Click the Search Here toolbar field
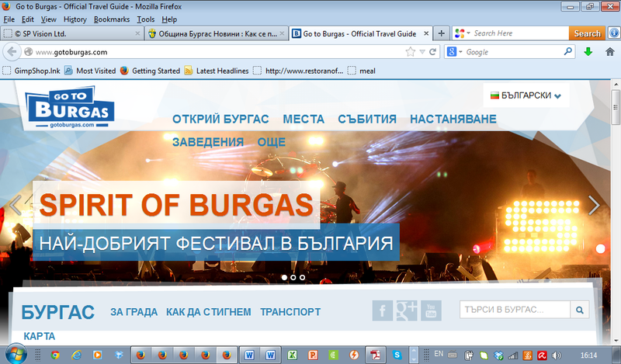 click(x=519, y=33)
